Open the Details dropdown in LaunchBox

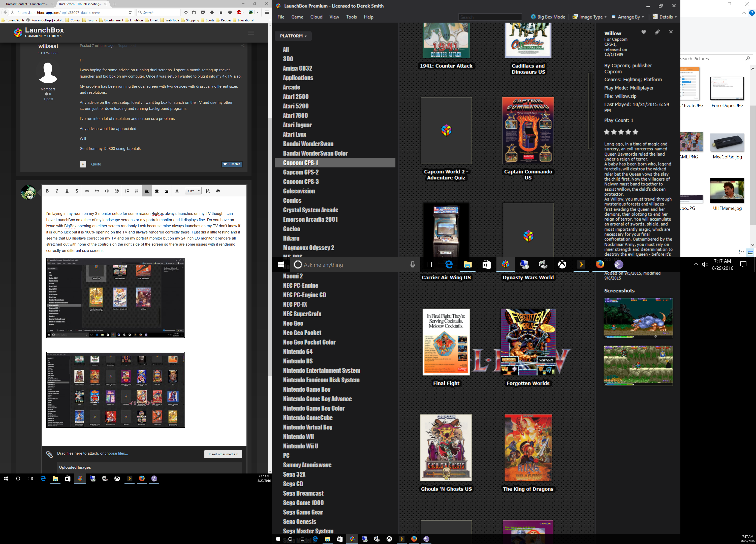point(665,17)
